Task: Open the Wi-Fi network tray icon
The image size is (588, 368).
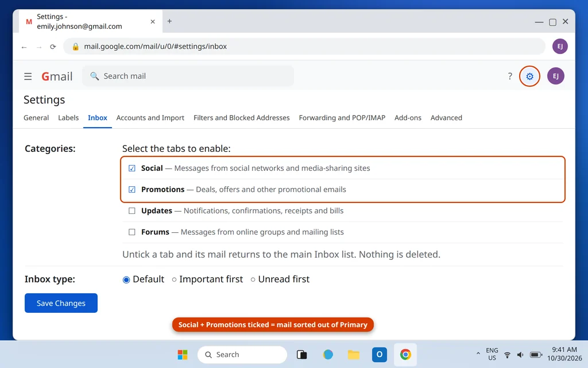Action: (x=507, y=355)
